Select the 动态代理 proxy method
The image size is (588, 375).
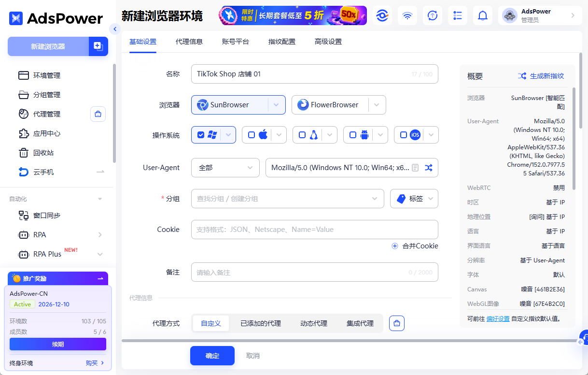pyautogui.click(x=314, y=323)
